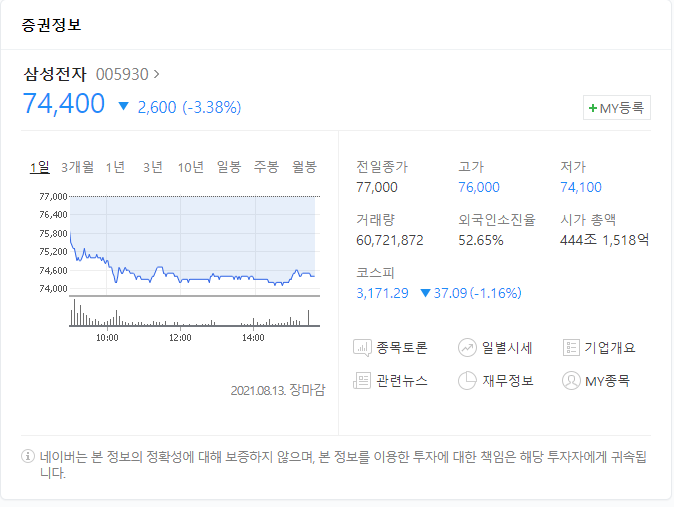This screenshot has height=507, width=674.
Task: Click the 시가 총액 label
Action: coord(588,220)
